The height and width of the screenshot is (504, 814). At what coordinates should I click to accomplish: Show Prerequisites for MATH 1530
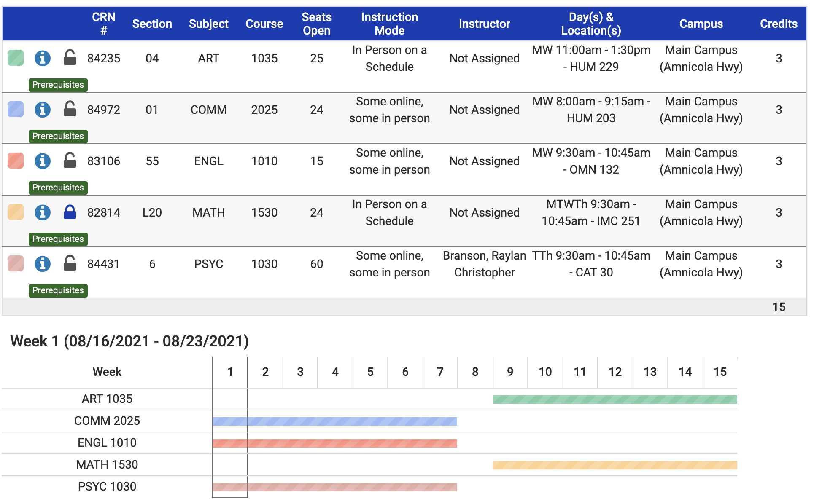[x=58, y=239]
